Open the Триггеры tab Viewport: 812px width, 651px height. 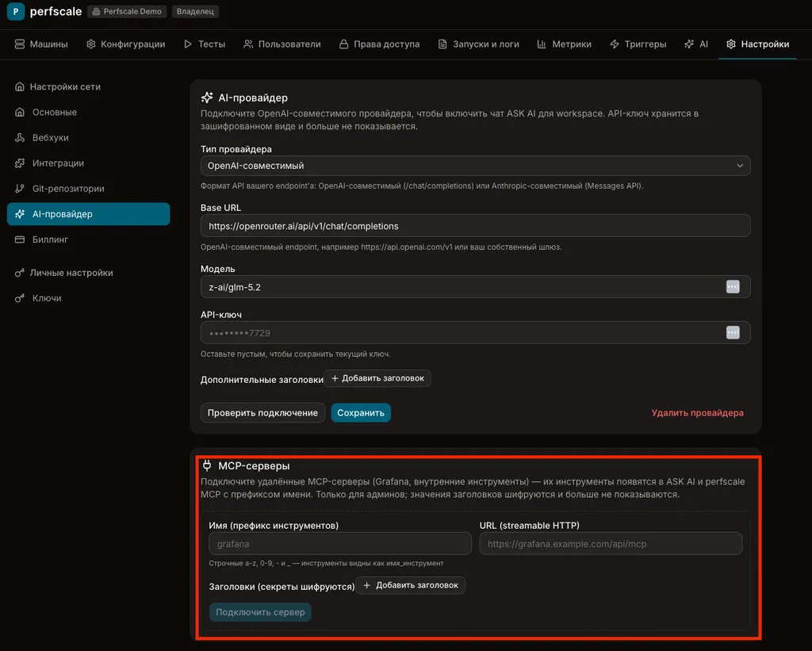click(x=638, y=44)
